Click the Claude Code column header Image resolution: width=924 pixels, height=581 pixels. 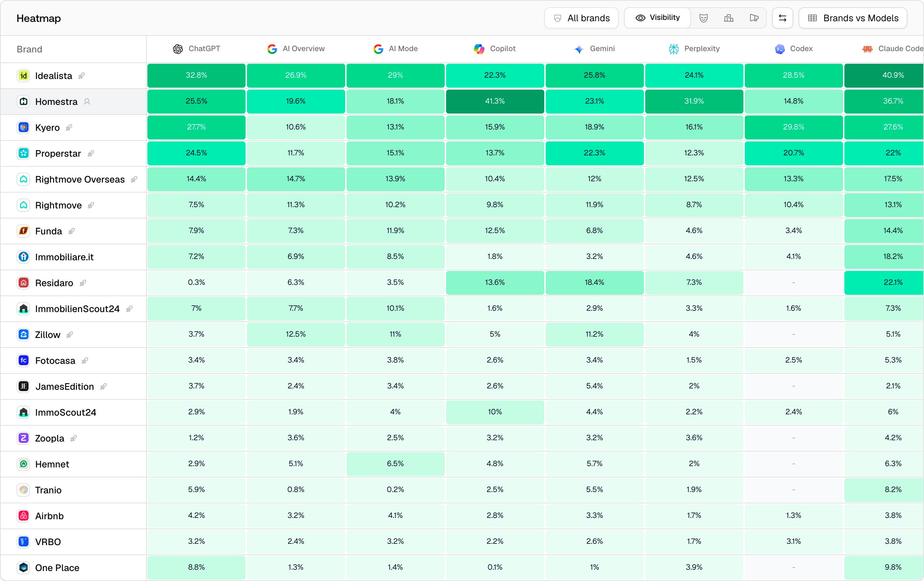[x=892, y=49]
